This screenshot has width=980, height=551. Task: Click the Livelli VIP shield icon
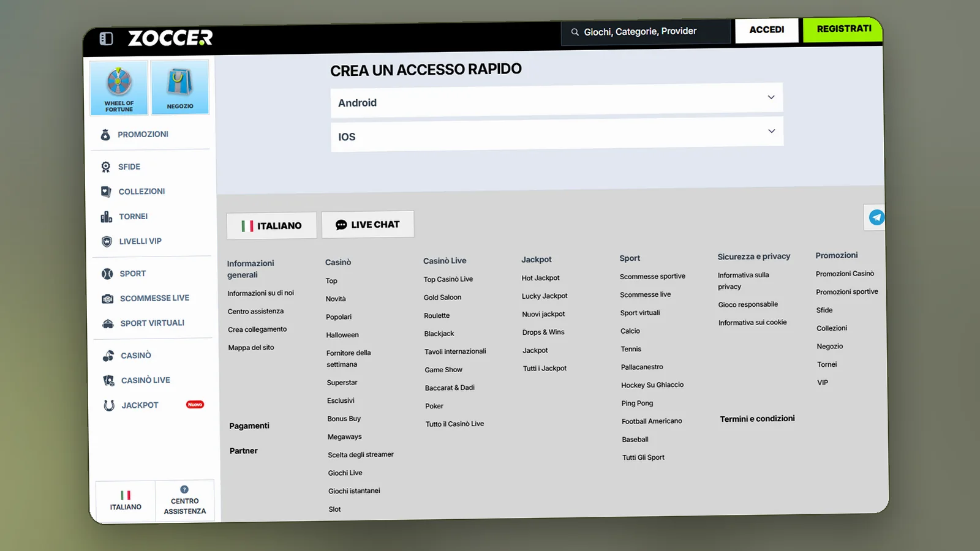coord(107,242)
